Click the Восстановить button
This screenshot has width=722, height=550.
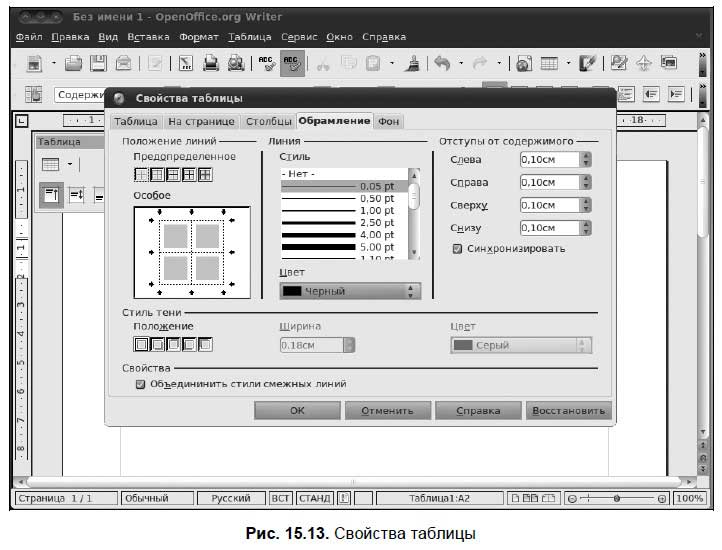(x=569, y=410)
